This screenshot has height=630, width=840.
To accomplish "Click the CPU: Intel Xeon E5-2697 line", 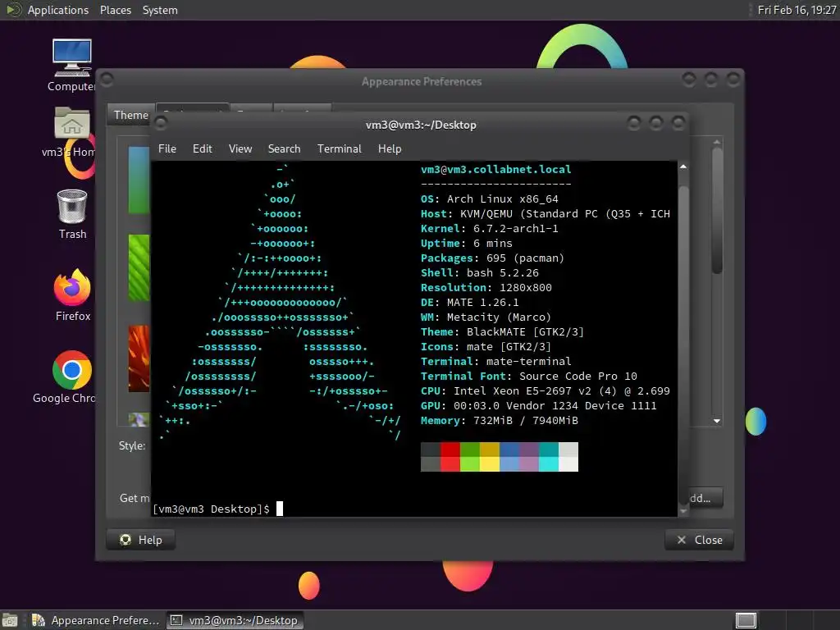I will point(546,391).
